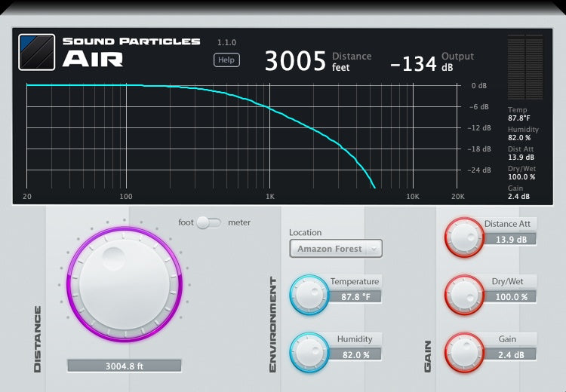
Task: Click the -134 dB Output readout
Action: 413,63
